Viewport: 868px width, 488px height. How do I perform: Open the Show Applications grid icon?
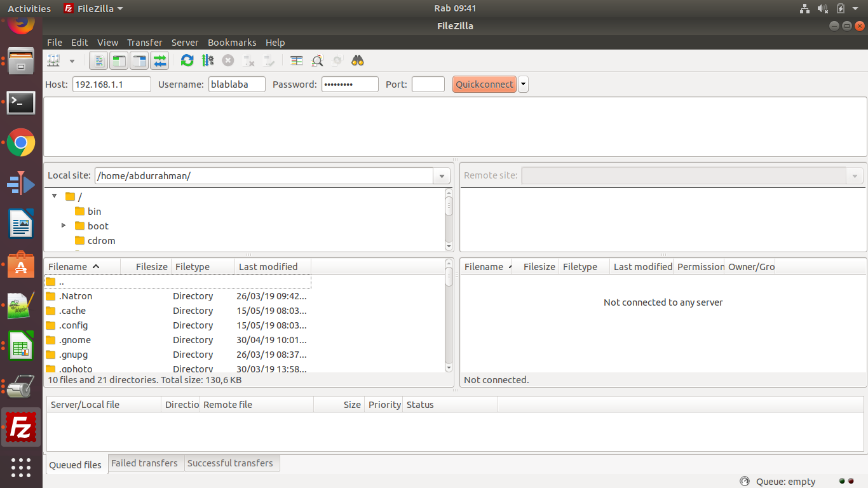[21, 468]
